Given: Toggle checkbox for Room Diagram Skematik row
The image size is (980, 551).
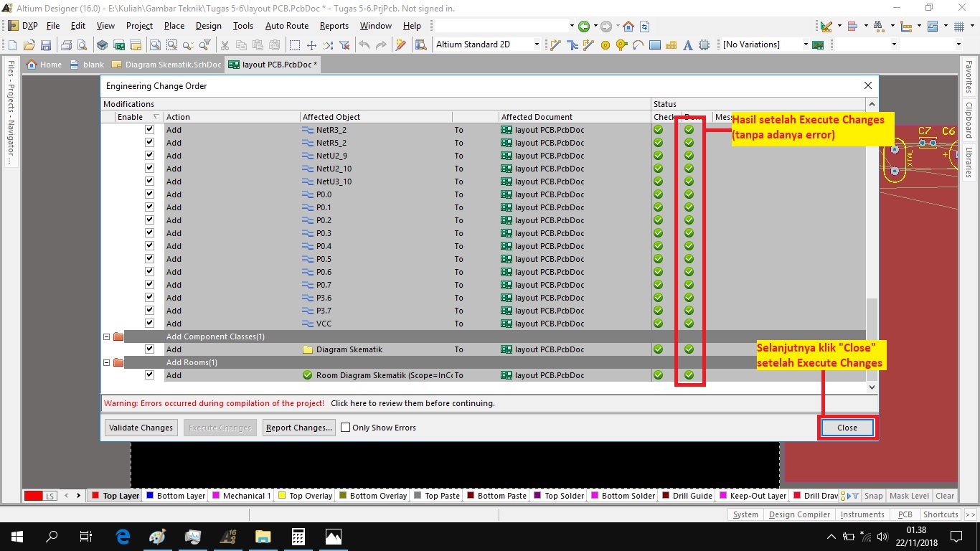Looking at the screenshot, I should 149,375.
